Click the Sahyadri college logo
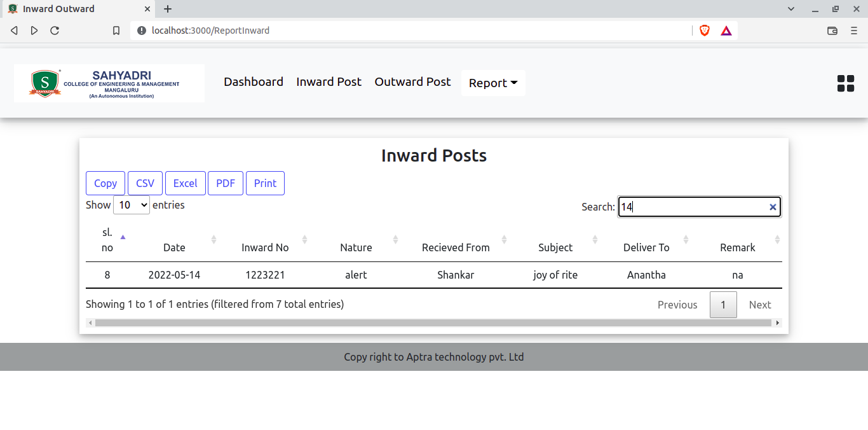The image size is (868, 430). click(109, 83)
